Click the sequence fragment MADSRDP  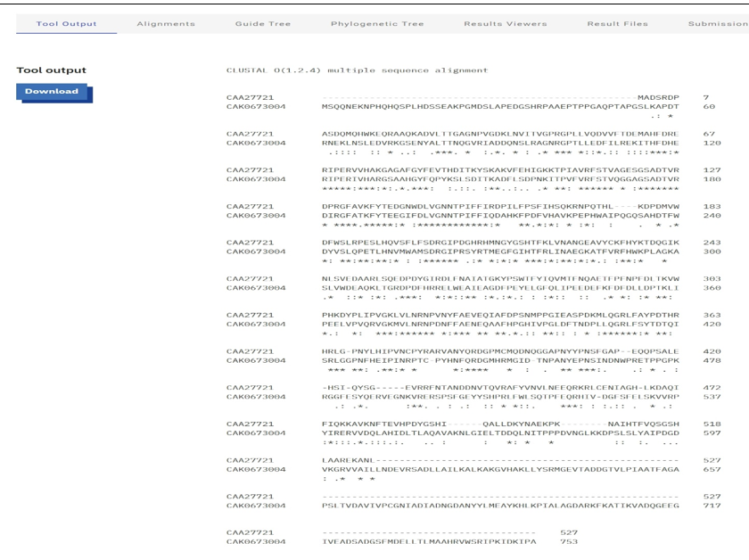[658, 97]
